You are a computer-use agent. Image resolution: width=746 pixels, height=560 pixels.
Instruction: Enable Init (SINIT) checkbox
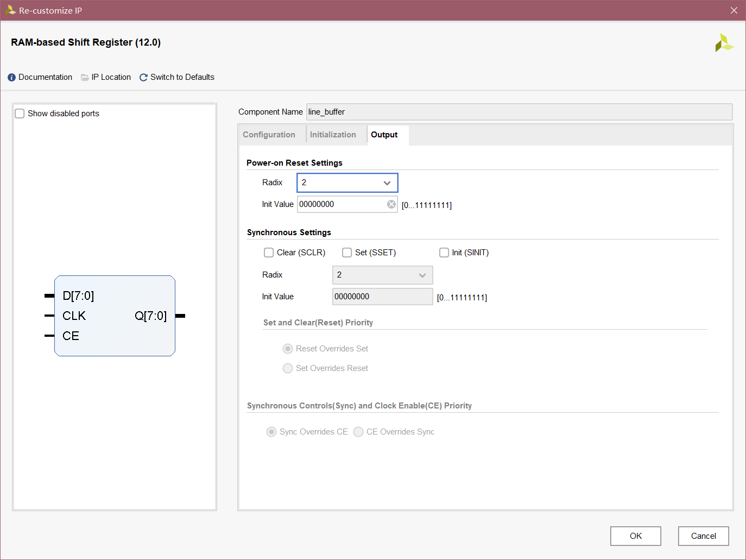tap(444, 253)
